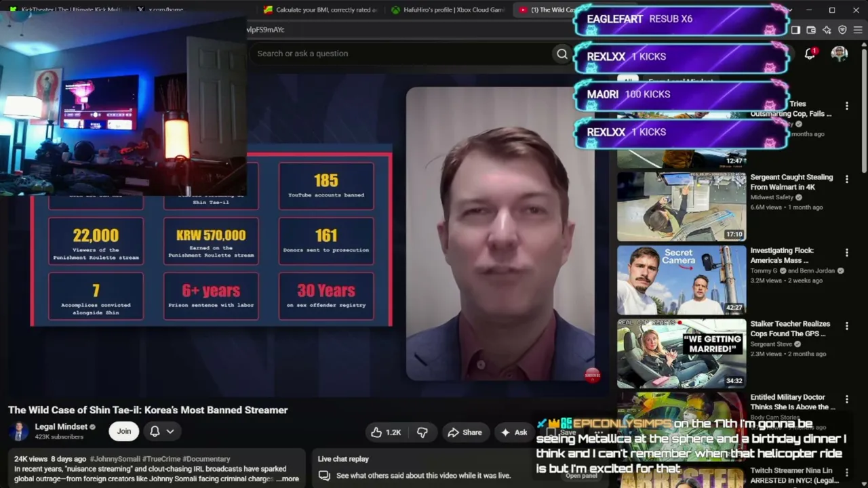
Task: Click the video title The Wild Case of Shin Tae-il
Action: tap(148, 410)
